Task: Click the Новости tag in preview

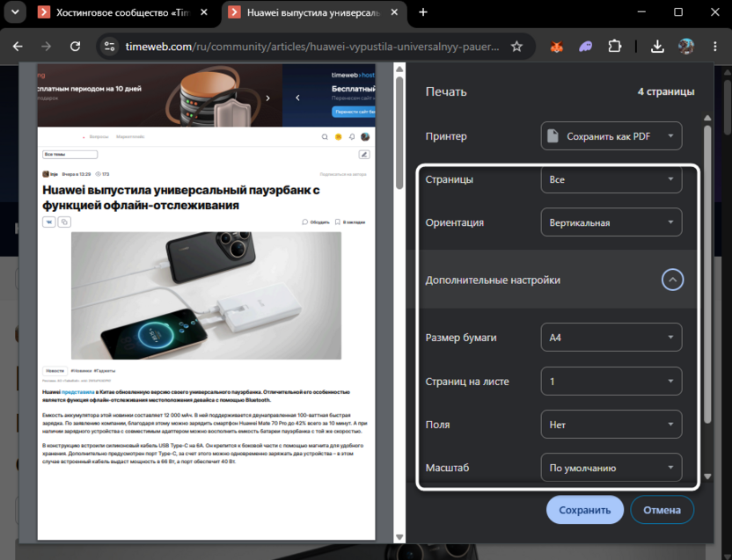Action: click(55, 371)
